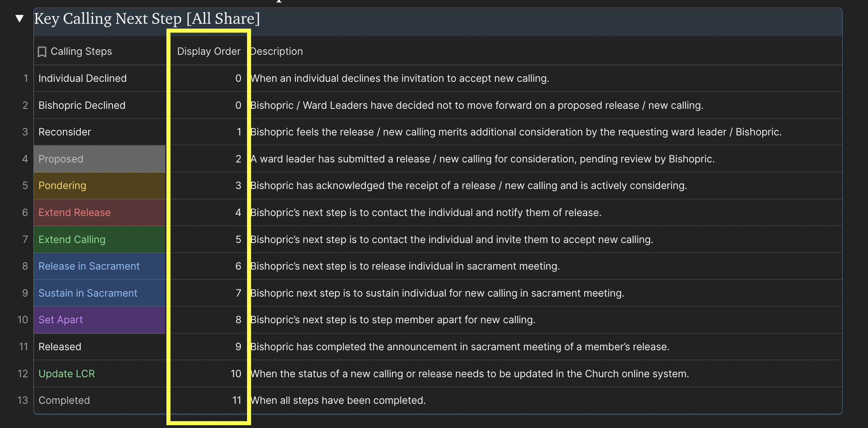The height and width of the screenshot is (428, 868).
Task: Select the Bishopric Declined cell
Action: [100, 105]
